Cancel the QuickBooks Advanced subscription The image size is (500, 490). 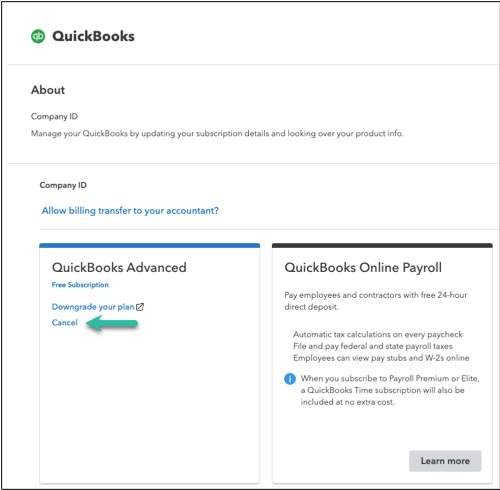[x=64, y=323]
